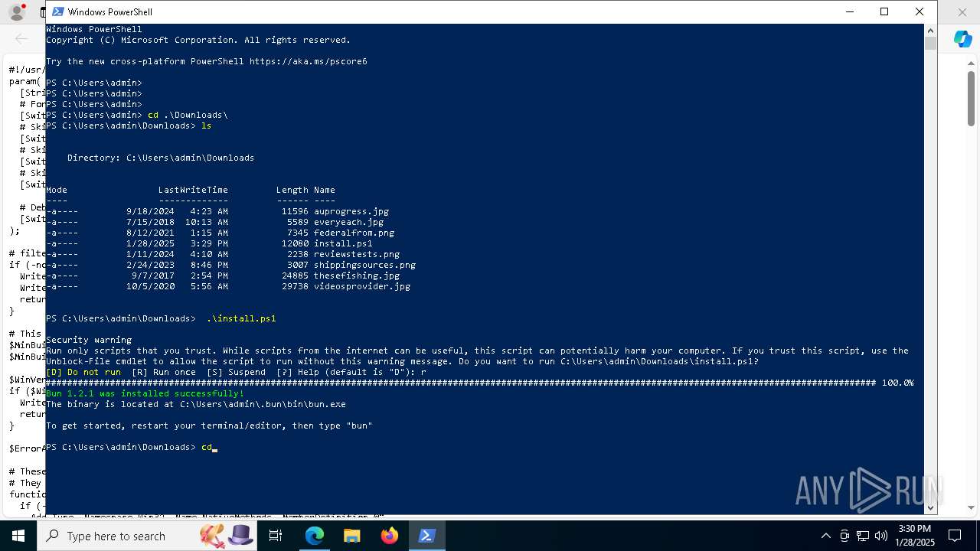
Task: Open File Explorer from the taskbar
Action: (x=351, y=536)
